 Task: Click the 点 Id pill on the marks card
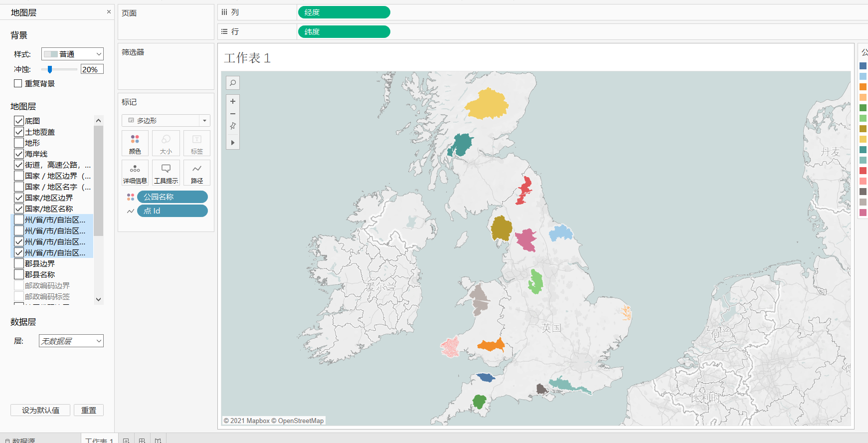[x=173, y=211]
